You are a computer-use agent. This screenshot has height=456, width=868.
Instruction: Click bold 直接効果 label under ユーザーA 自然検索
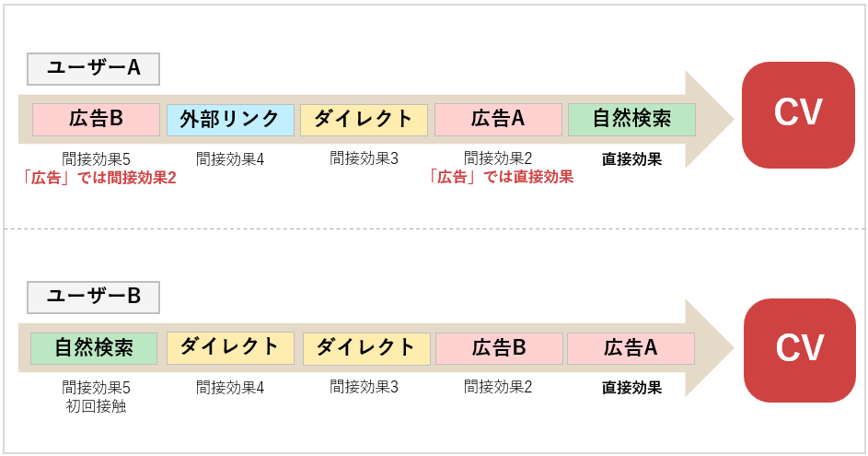pos(631,158)
